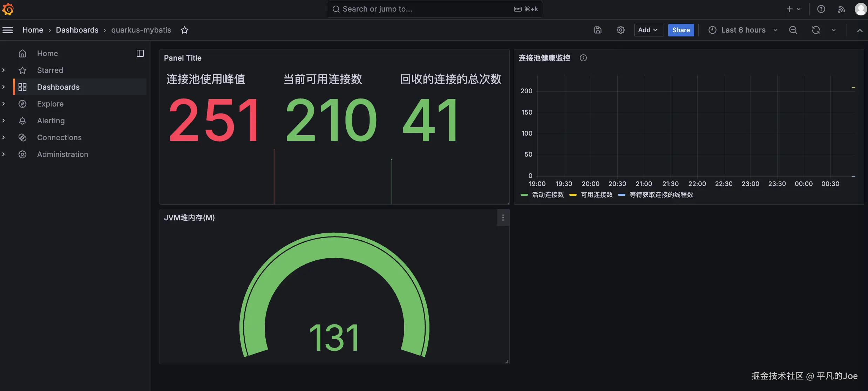Refresh the dashboard
Viewport: 868px width, 391px height.
816,30
